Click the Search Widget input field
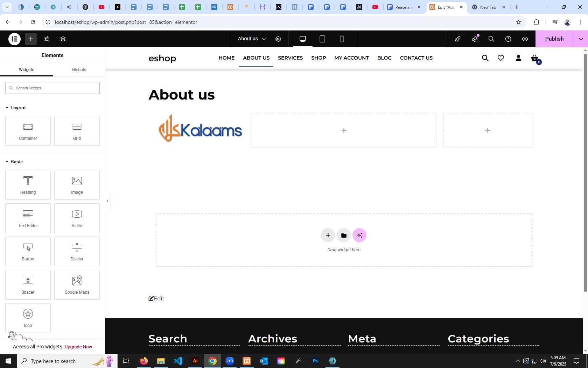588x368 pixels. click(52, 88)
